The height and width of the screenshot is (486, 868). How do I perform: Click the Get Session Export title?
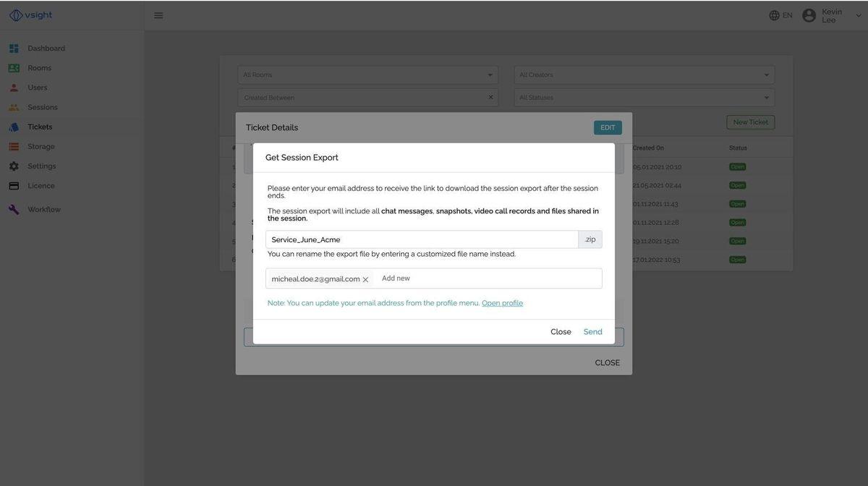click(x=302, y=158)
